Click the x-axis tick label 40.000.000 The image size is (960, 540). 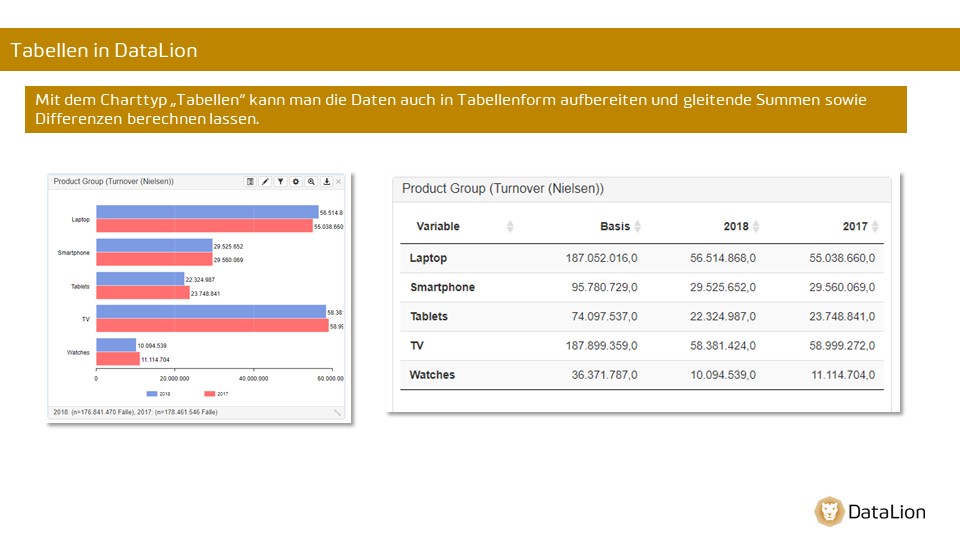tap(253, 379)
